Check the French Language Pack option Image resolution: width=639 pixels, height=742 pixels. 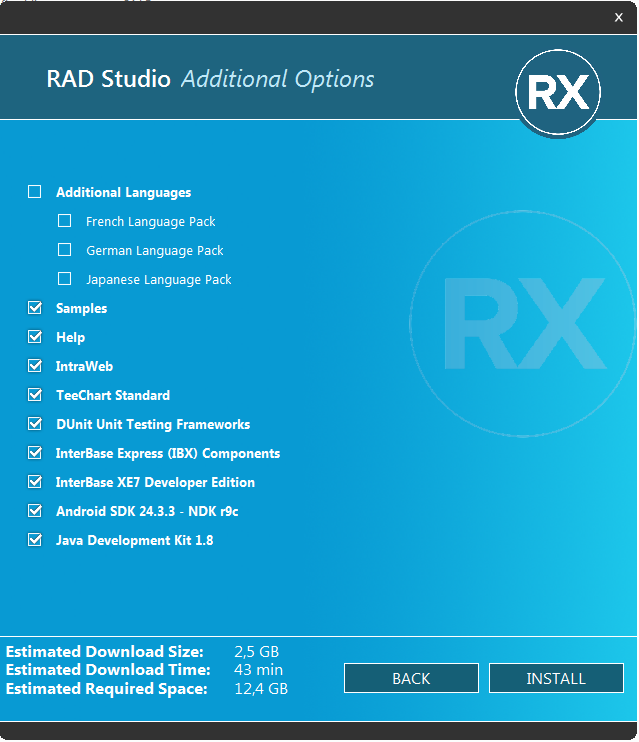pos(64,221)
